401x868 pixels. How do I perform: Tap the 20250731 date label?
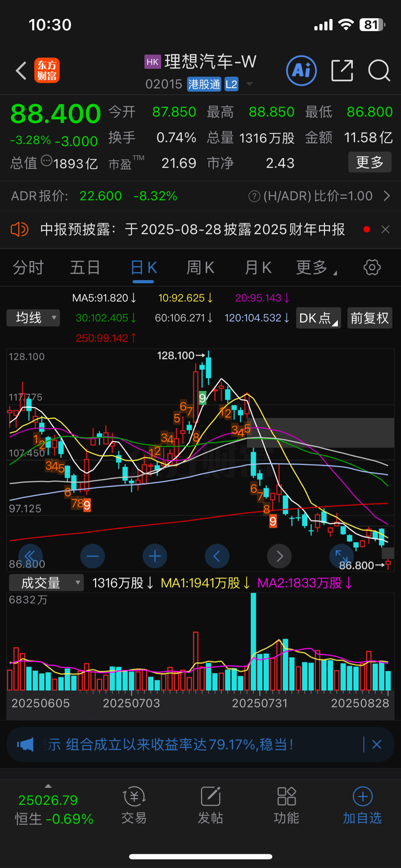coord(260,703)
